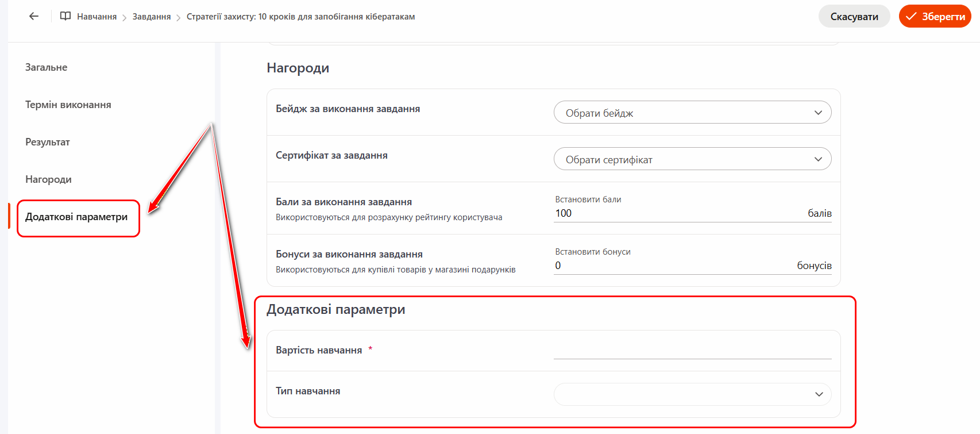Open the Термін виконання section
This screenshot has height=434, width=980.
pyautogui.click(x=68, y=105)
